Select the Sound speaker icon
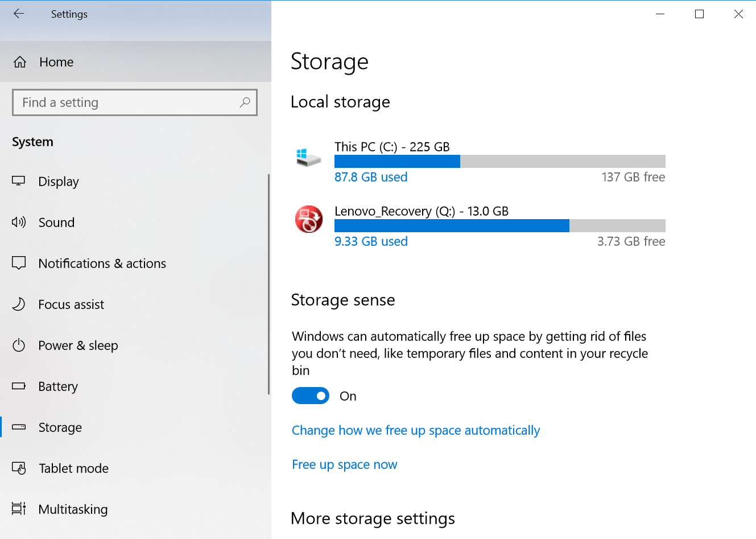 pos(19,222)
